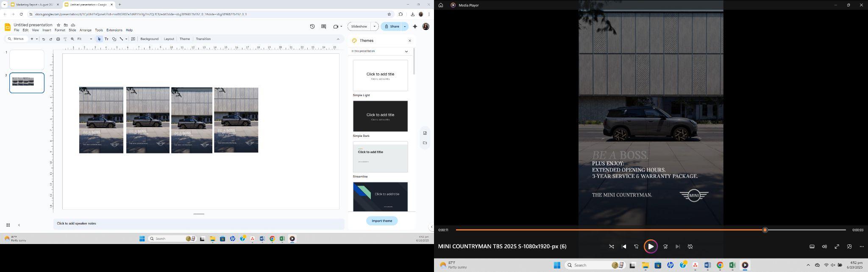868x272 pixels.
Task: Click the Transition button
Action: 203,39
